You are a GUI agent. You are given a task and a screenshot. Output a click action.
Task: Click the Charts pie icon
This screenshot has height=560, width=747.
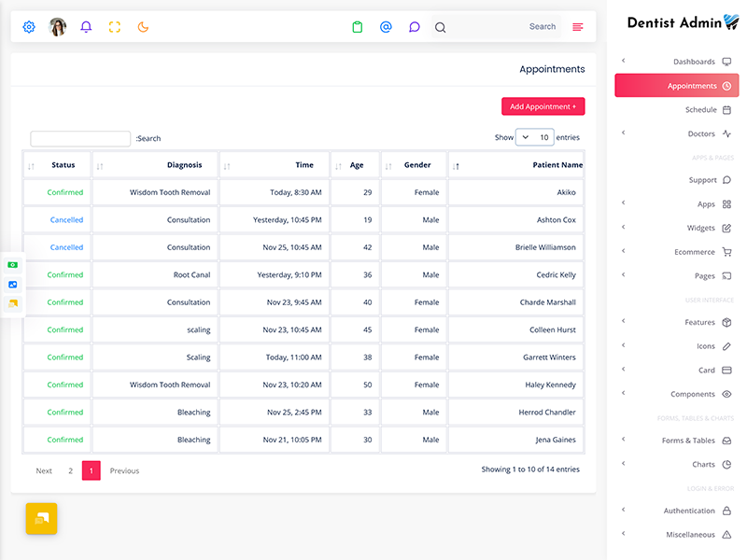click(726, 464)
